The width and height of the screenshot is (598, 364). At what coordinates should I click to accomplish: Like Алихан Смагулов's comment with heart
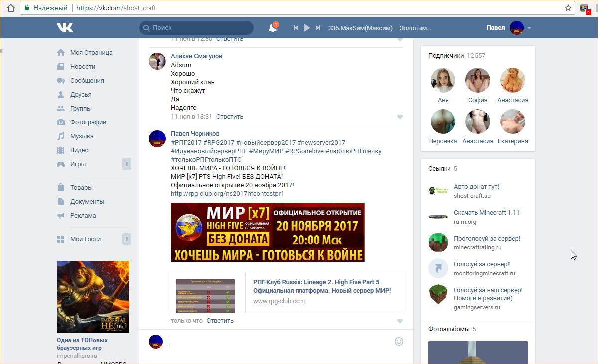click(x=400, y=117)
